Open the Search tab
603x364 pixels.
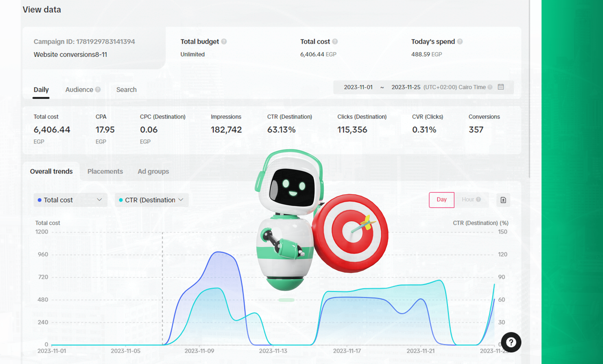click(126, 90)
